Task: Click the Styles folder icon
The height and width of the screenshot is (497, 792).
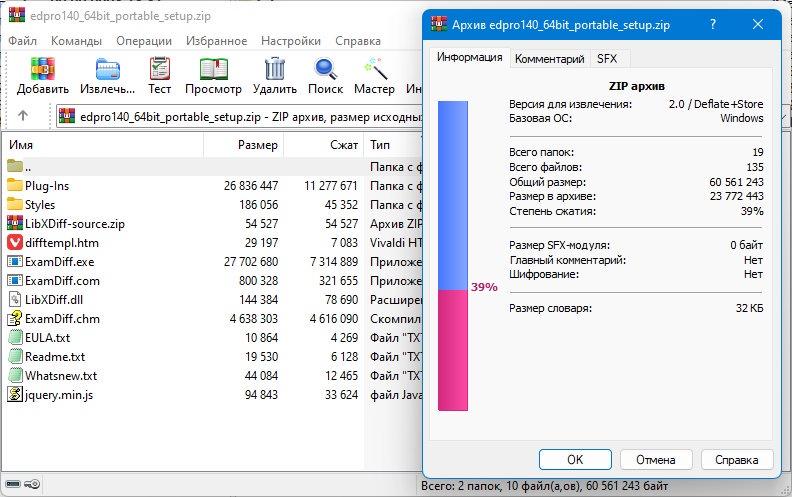Action: point(15,205)
